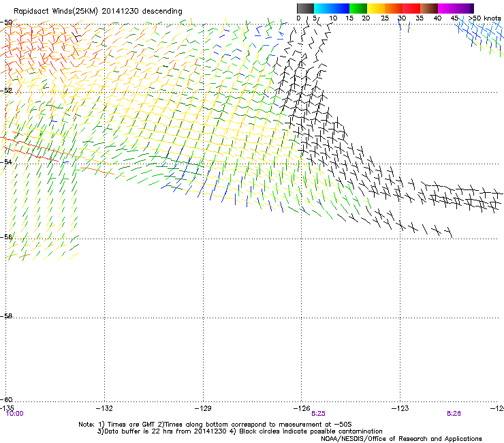This screenshot has height=443, width=504.
Task: Click the purple '10:00' time label
Action: click(x=15, y=414)
